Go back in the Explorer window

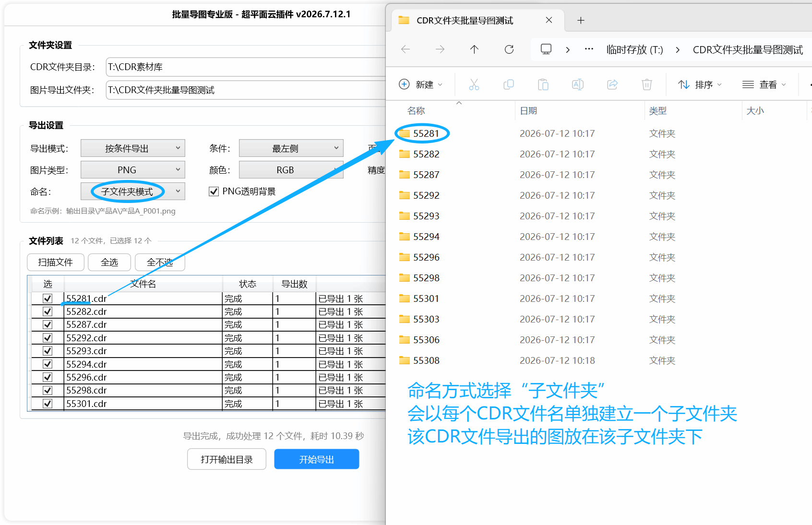[x=406, y=49]
